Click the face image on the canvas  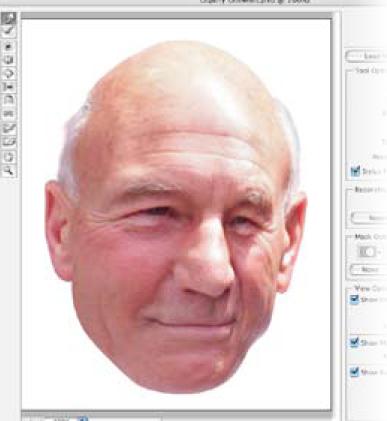(176, 217)
